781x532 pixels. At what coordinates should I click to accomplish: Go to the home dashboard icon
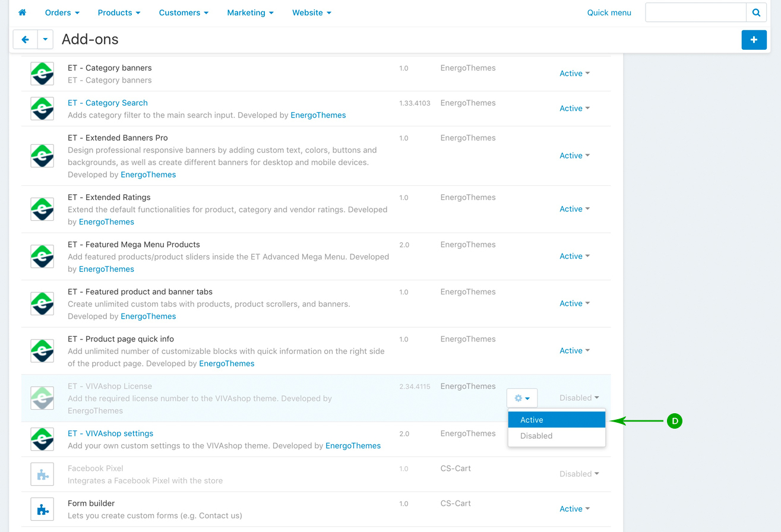tap(23, 12)
